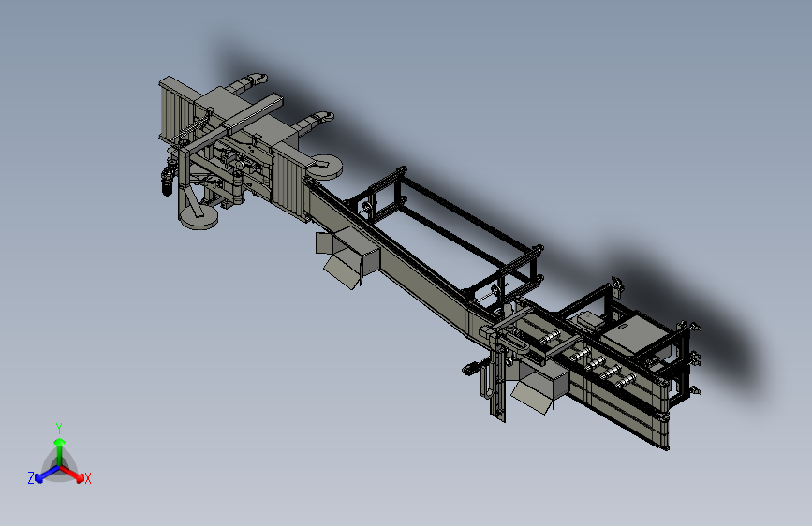Viewport: 812px width, 526px height.
Task: Click the red X axis of orientation triad
Action: pyautogui.click(x=72, y=474)
